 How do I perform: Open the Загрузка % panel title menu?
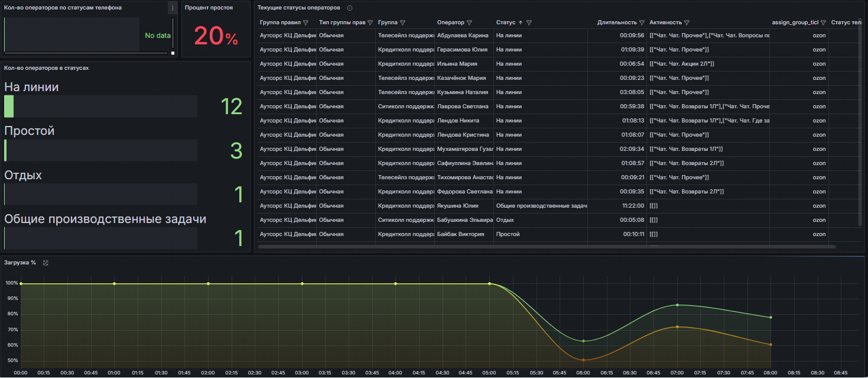[x=19, y=263]
